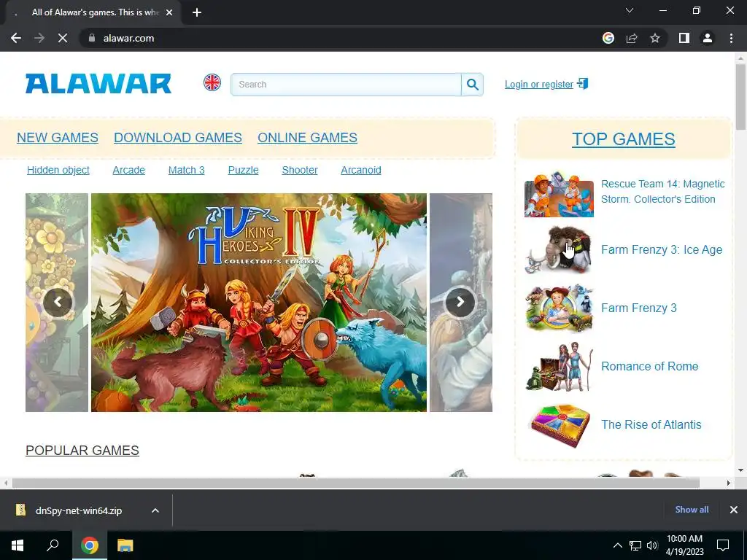
Task: Open File Explorer from taskbar
Action: (x=125, y=545)
